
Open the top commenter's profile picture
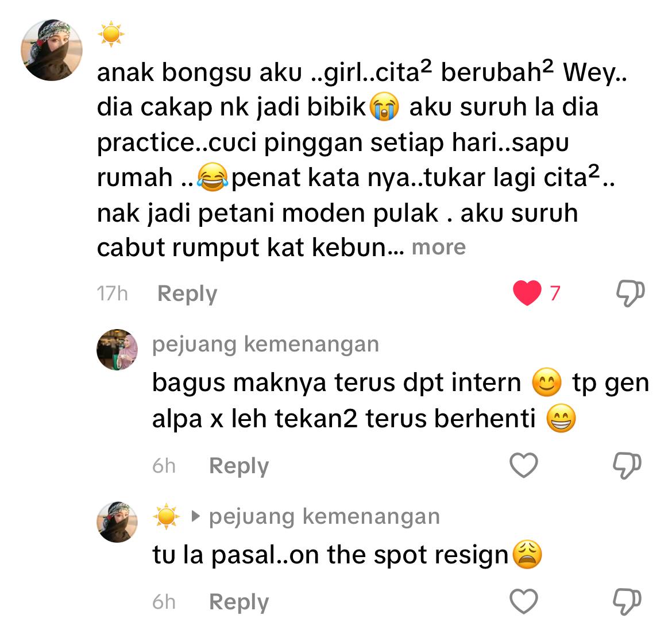pos(52,50)
